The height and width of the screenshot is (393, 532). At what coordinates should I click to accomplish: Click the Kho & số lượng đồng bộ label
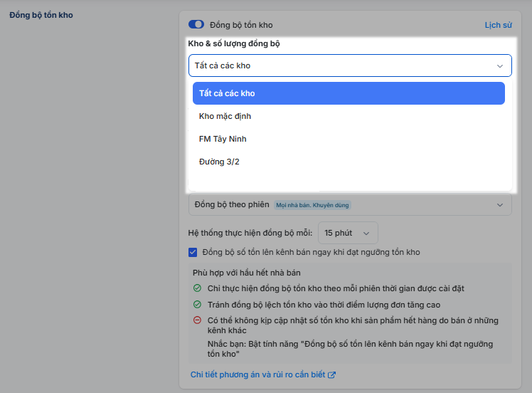tap(234, 43)
